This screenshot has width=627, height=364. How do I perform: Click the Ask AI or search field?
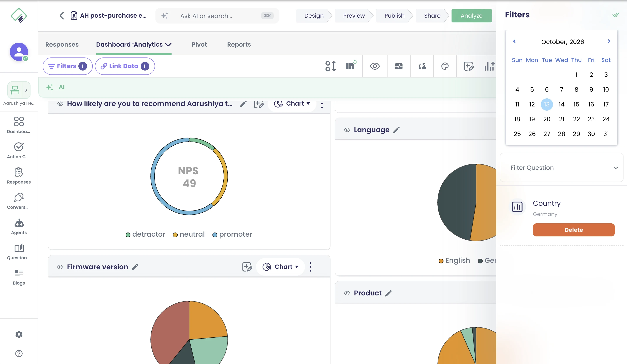point(217,16)
